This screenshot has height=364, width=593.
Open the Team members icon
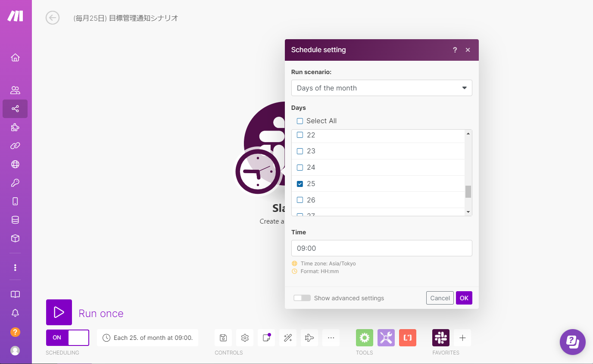pos(15,90)
